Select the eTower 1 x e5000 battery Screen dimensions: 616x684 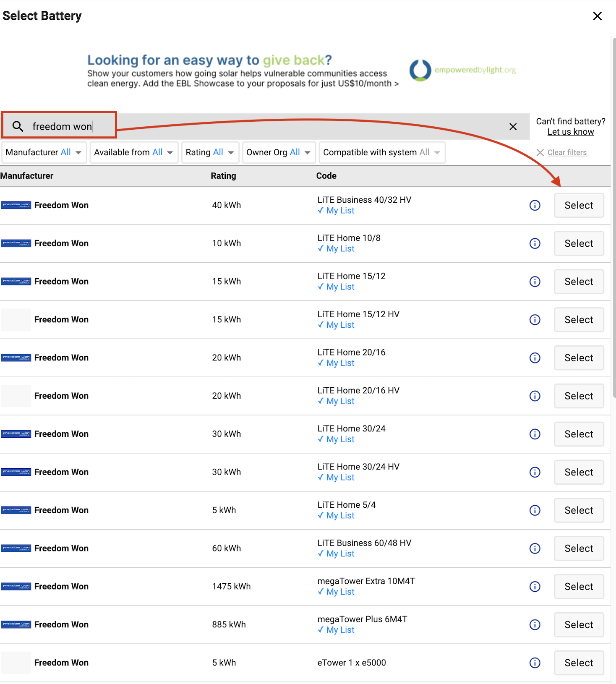click(x=579, y=663)
